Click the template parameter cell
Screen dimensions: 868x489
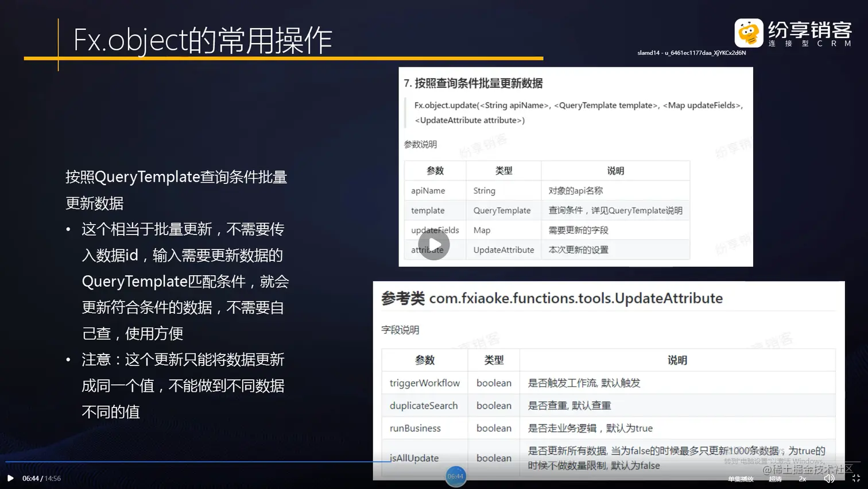[x=435, y=210]
